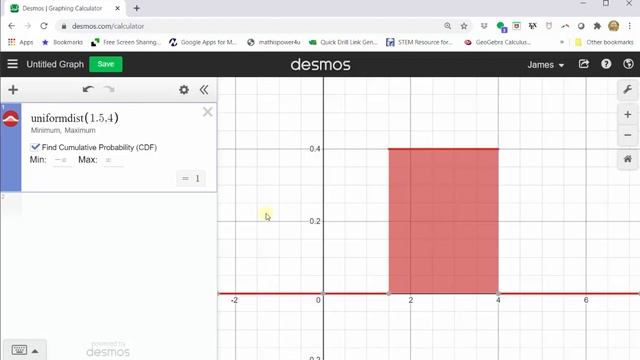This screenshot has width=640, height=360.
Task: Open Free Screen Sharing bookmark
Action: click(x=126, y=42)
